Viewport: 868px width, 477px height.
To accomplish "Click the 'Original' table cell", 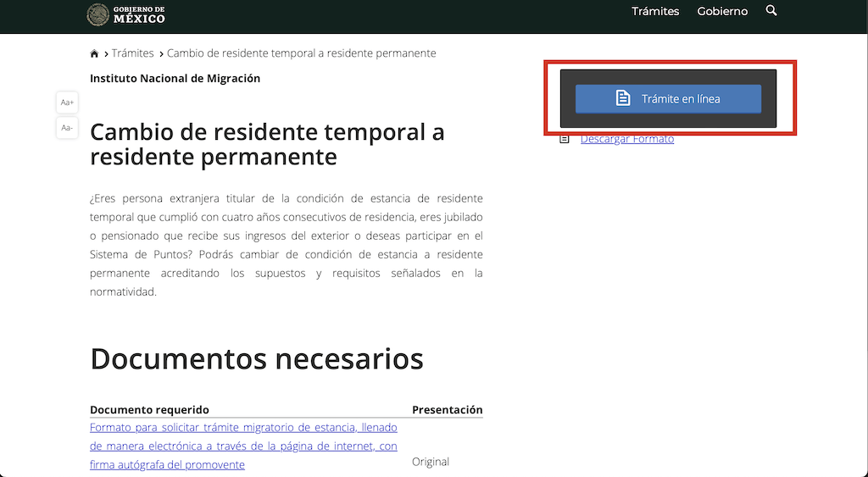I will click(431, 462).
